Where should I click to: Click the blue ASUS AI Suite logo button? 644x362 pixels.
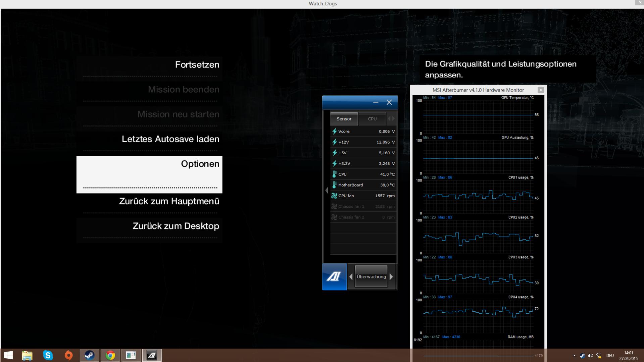click(x=334, y=277)
